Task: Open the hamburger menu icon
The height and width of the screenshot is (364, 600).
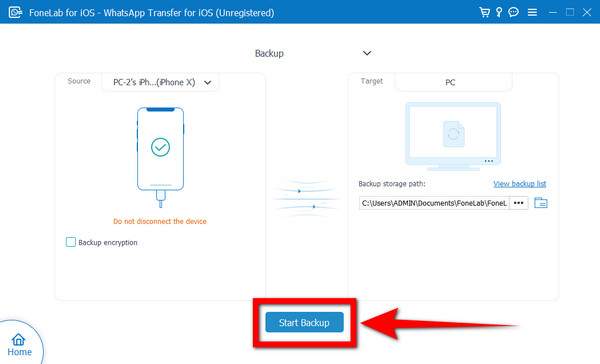Action: click(x=532, y=13)
